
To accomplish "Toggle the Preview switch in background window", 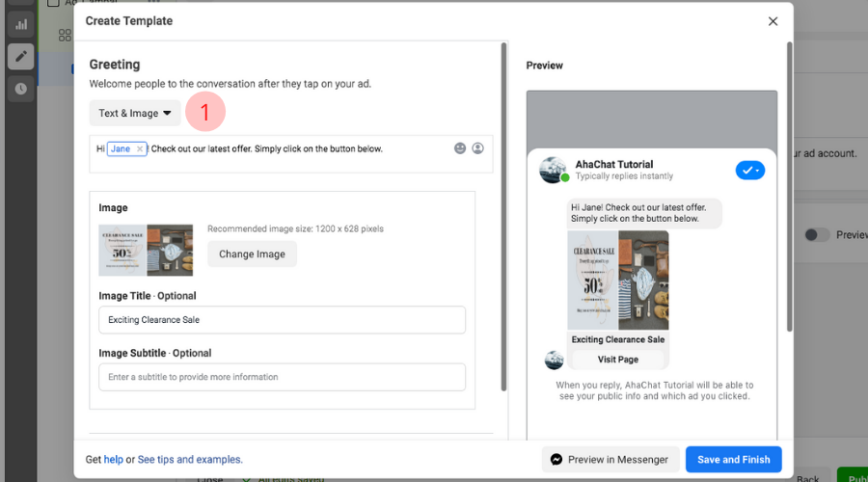I will [817, 234].
